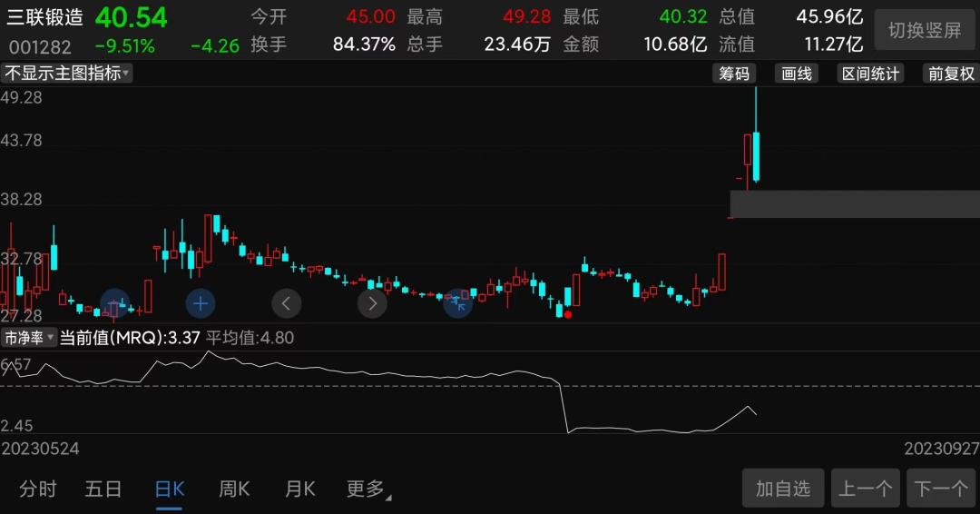Open the 市净率 sub-indicator dropdown

coord(29,338)
